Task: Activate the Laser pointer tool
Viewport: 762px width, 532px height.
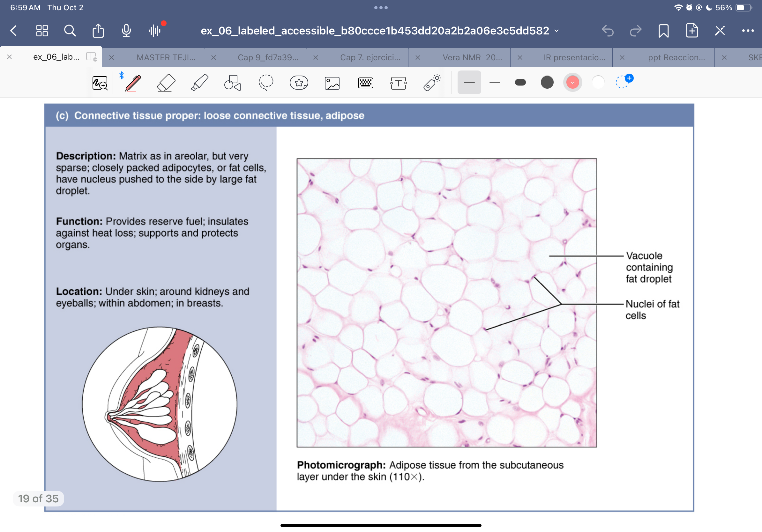Action: 432,83
